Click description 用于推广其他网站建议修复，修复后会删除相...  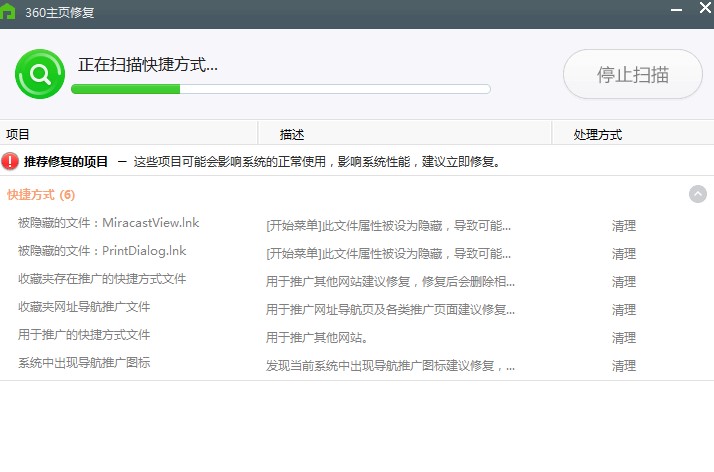click(390, 282)
